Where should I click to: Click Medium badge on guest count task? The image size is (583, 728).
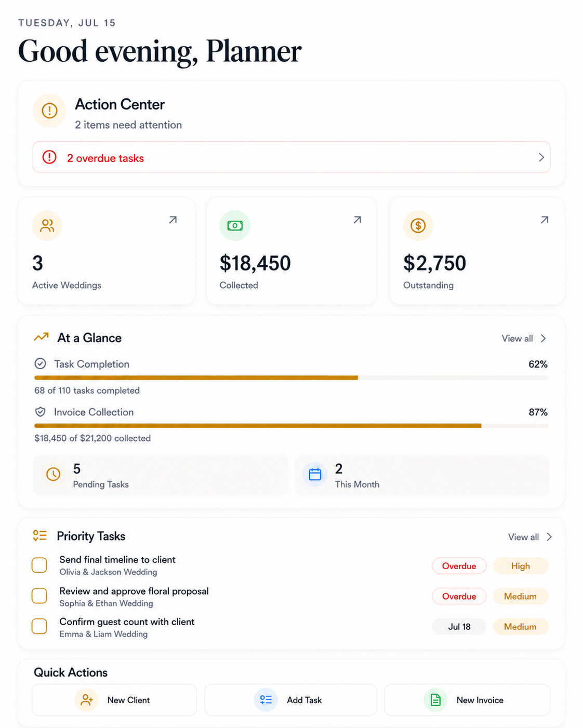click(x=520, y=627)
